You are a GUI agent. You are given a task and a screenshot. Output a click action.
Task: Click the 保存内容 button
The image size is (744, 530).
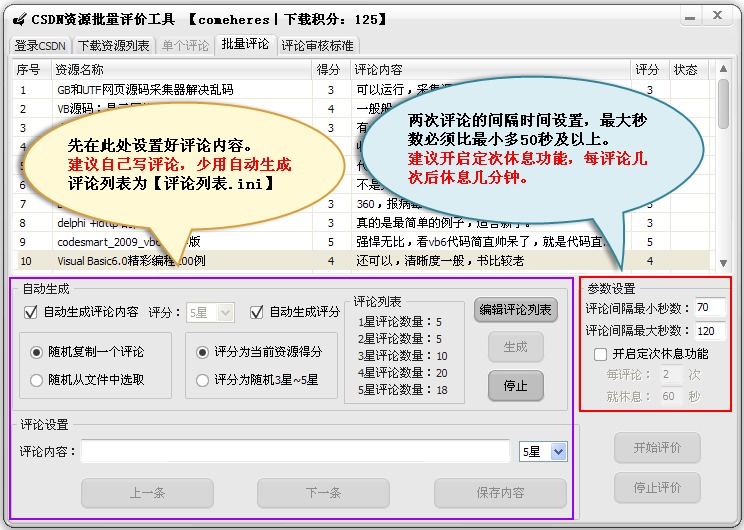pos(500,493)
